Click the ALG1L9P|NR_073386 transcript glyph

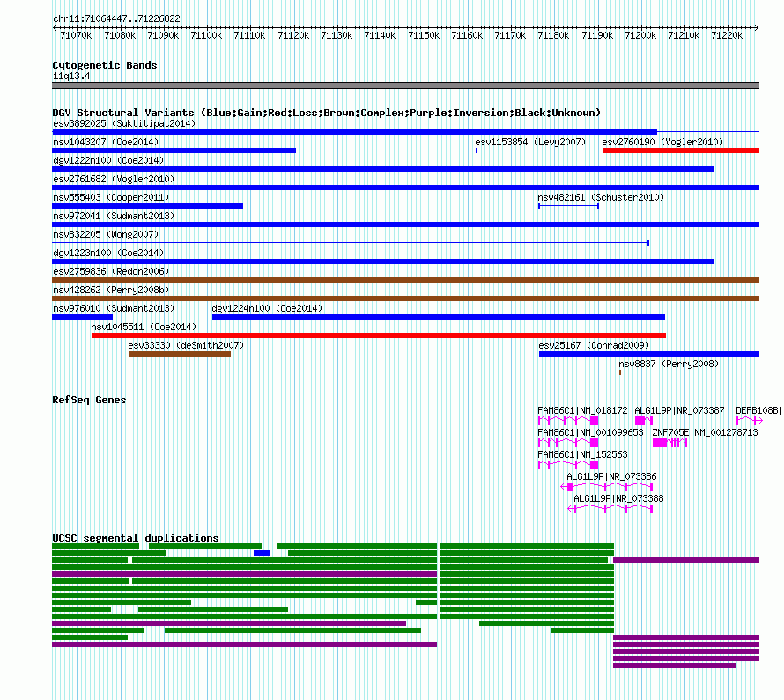tap(607, 487)
